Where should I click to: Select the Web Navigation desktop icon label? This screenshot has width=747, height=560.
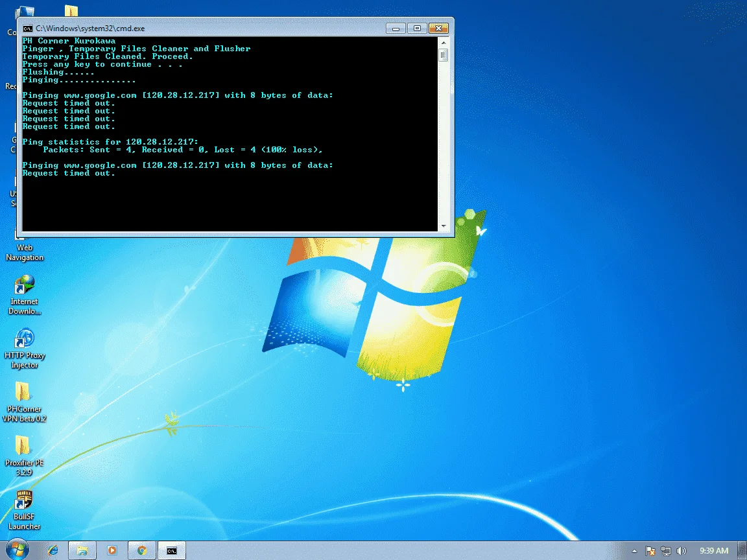pos(24,252)
